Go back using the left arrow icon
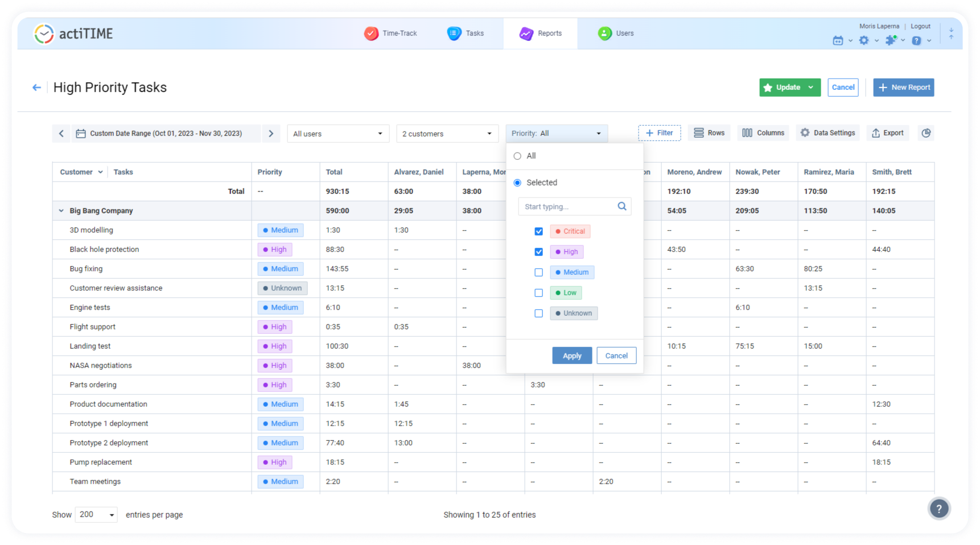This screenshot has width=980, height=545. click(36, 88)
